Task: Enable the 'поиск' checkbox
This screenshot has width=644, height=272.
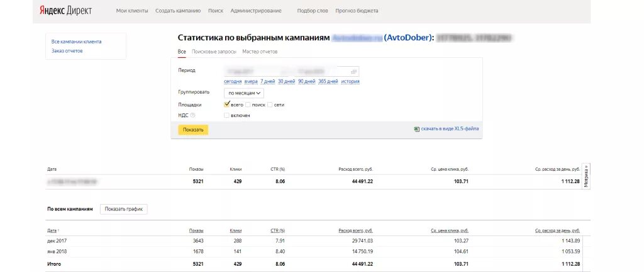Action: tap(248, 105)
